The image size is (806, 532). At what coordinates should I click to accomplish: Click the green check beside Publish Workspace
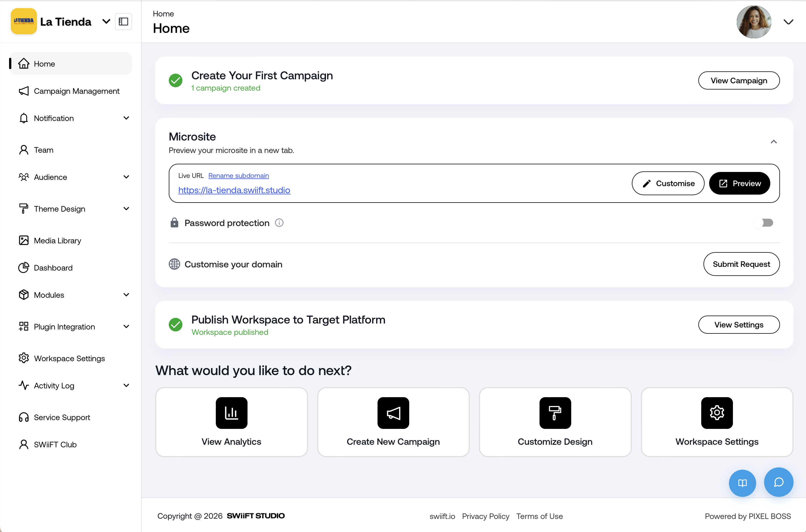175,325
